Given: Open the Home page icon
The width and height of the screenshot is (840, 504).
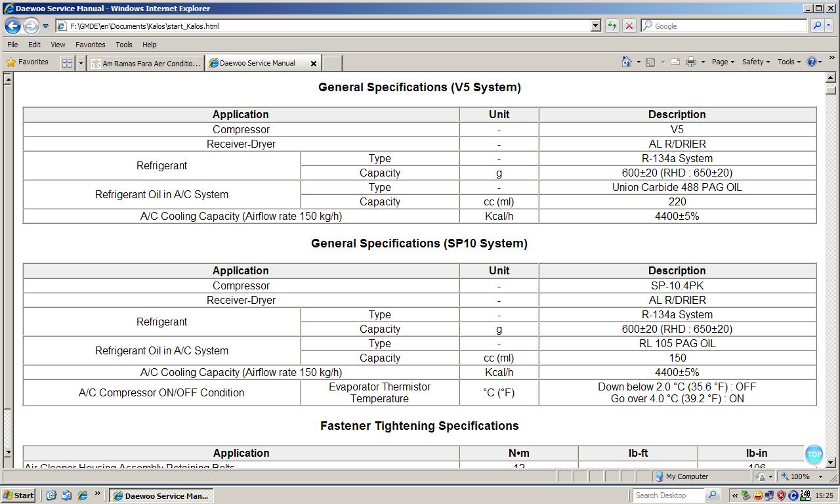Looking at the screenshot, I should (627, 62).
